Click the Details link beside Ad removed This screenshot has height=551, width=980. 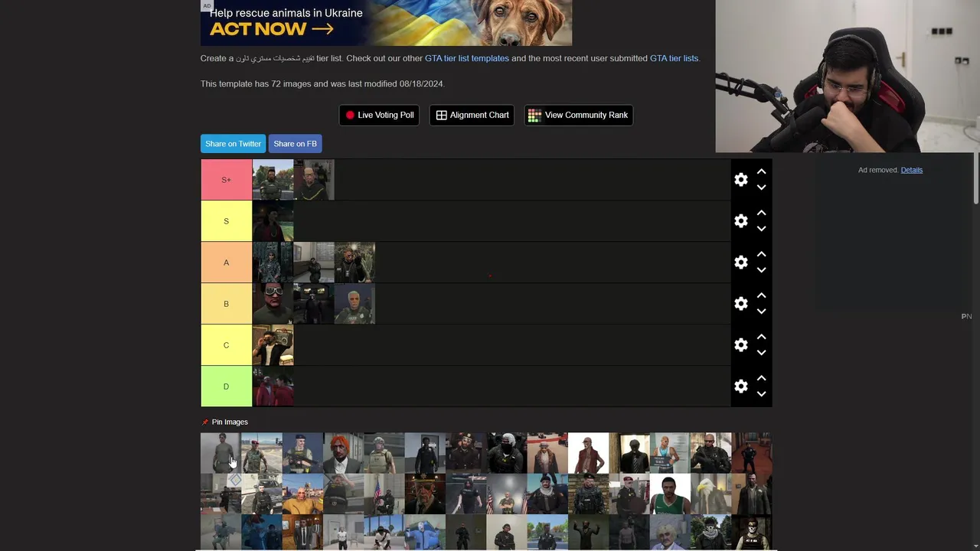(x=911, y=170)
